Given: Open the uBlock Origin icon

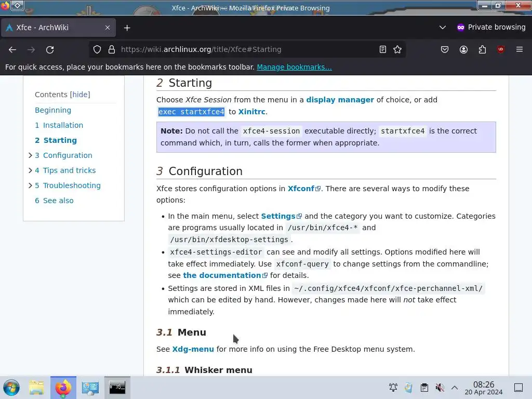Looking at the screenshot, I should 500,49.
